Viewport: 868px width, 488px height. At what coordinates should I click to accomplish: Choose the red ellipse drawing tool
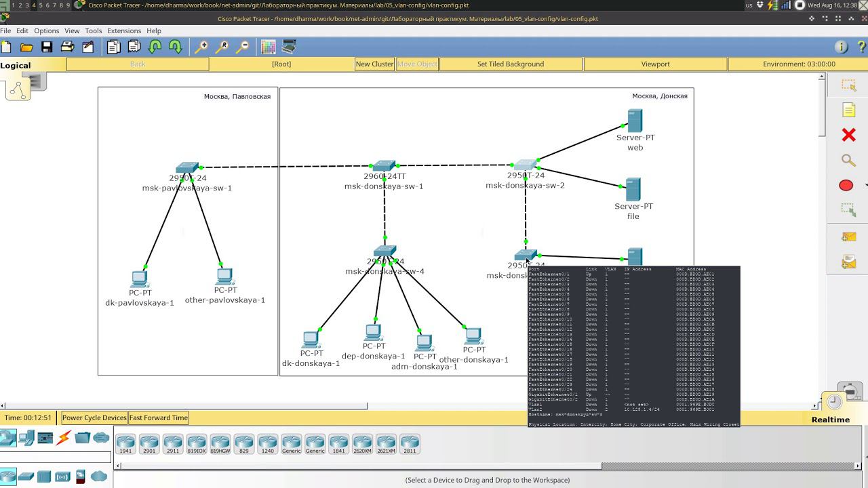(846, 185)
